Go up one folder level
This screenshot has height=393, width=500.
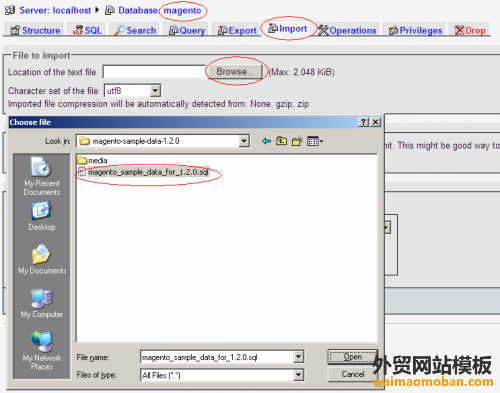281,141
